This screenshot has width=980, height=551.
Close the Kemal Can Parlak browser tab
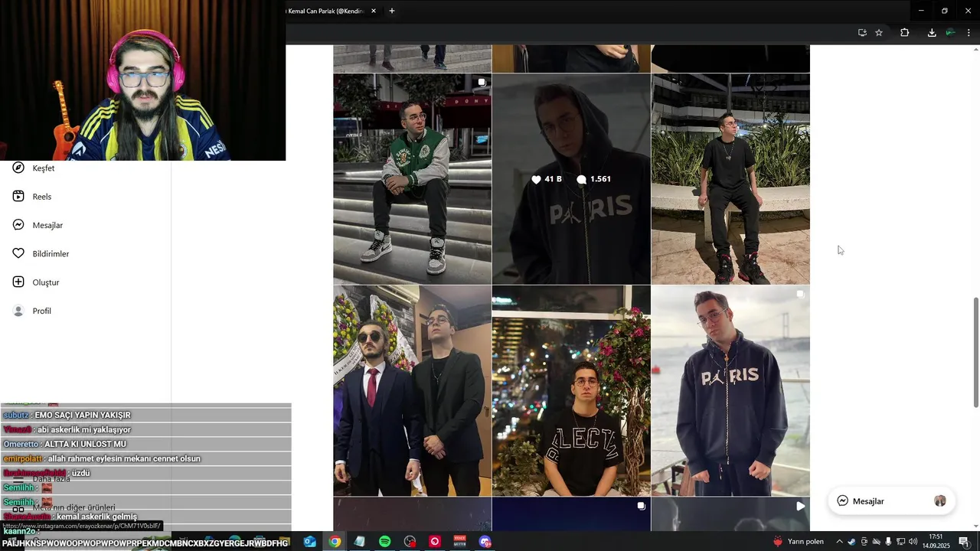374,11
